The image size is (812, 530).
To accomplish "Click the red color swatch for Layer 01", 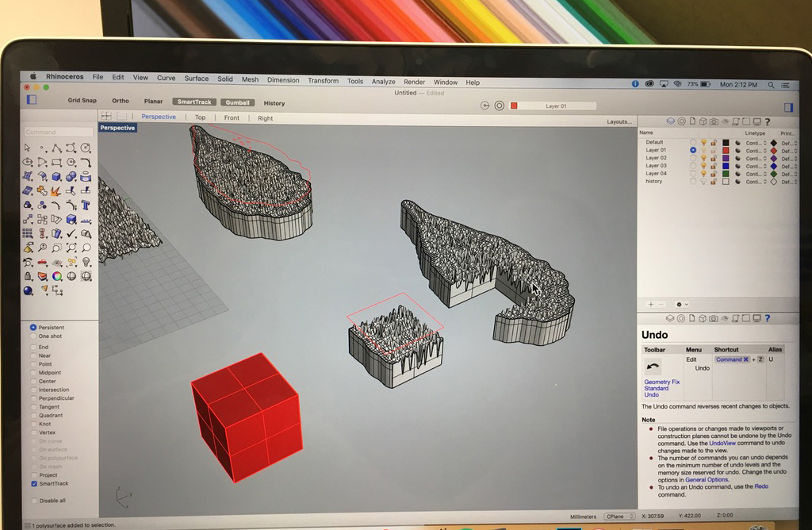I will point(726,150).
